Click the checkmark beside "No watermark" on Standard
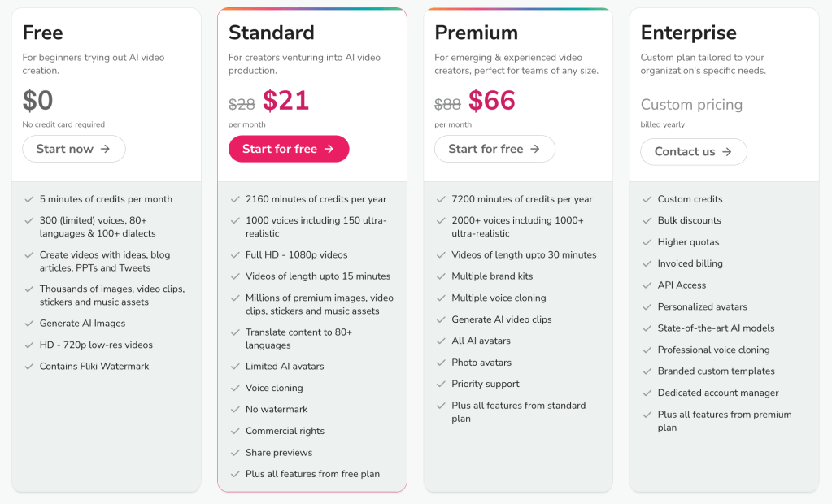This screenshot has width=832, height=504. pyautogui.click(x=233, y=410)
